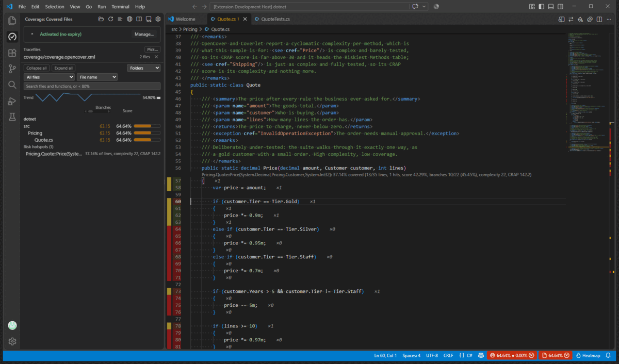Toggle the primary side bar
This screenshot has width=619, height=364.
pyautogui.click(x=542, y=7)
